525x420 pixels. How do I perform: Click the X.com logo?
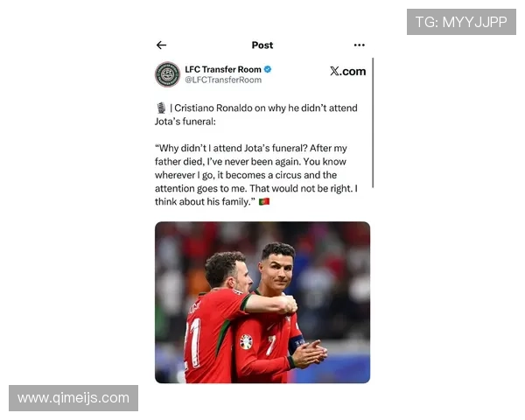point(348,71)
